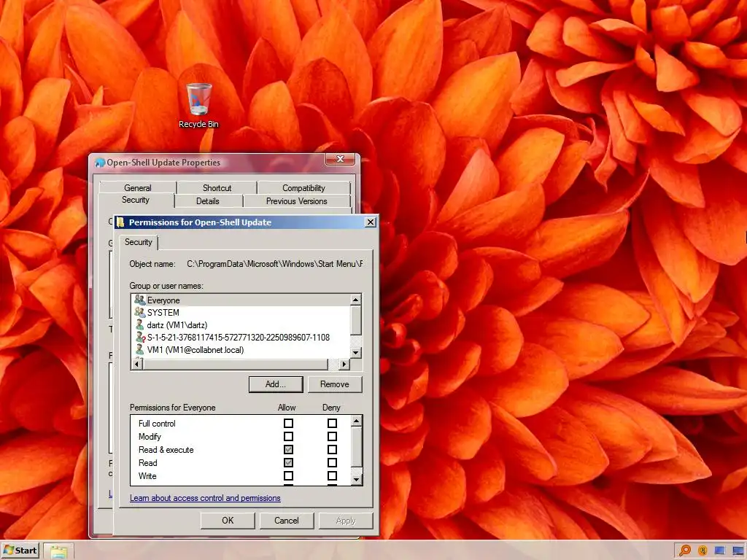Toggle Allow Read checkbox
This screenshot has width=747, height=560.
[288, 462]
